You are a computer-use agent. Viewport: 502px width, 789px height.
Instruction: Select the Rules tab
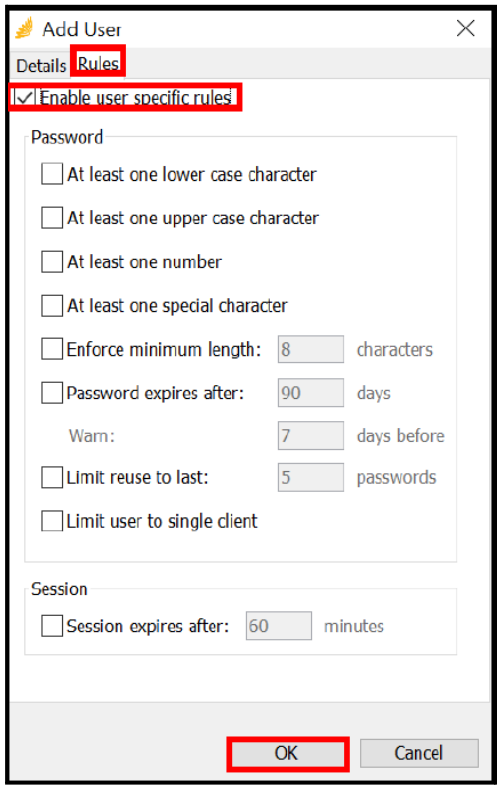98,63
